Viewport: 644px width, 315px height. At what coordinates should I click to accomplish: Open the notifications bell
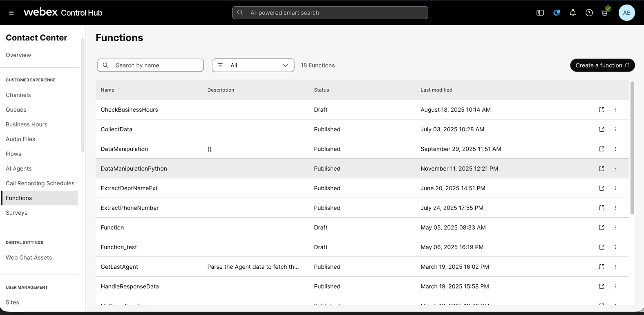(x=572, y=13)
